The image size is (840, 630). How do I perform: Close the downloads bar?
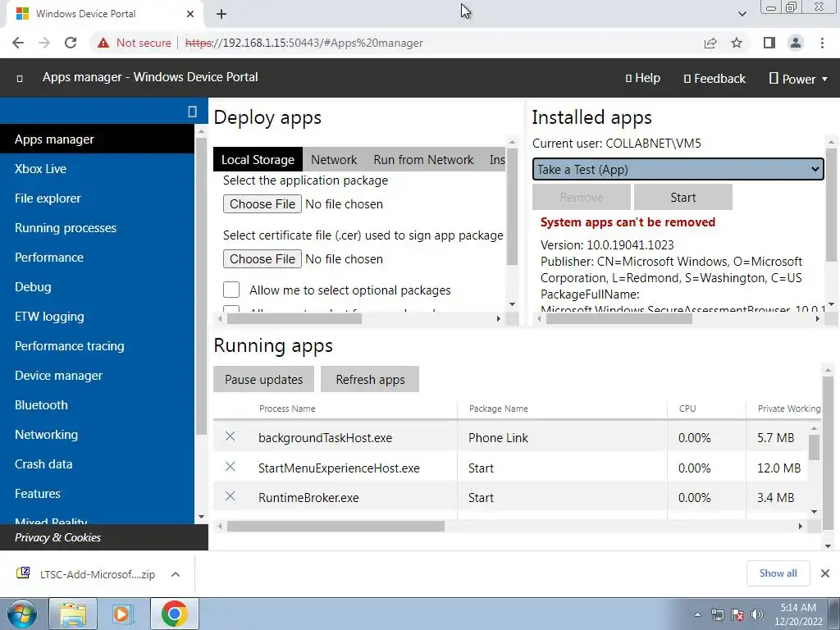click(825, 573)
